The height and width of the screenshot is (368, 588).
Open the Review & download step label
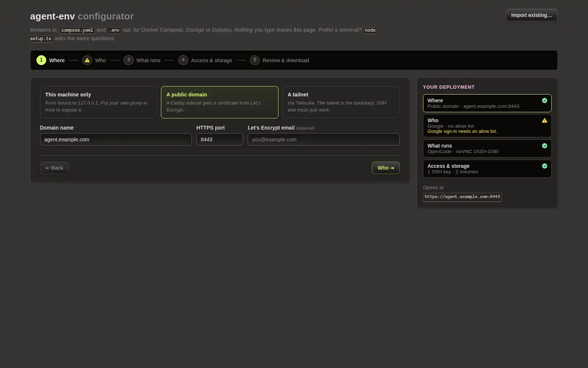click(x=286, y=60)
